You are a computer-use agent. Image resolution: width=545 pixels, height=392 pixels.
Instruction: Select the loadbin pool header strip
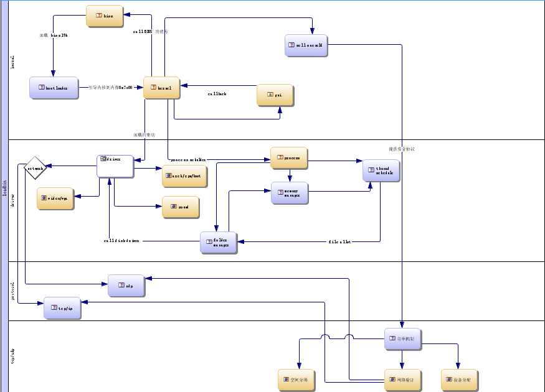coord(4,196)
